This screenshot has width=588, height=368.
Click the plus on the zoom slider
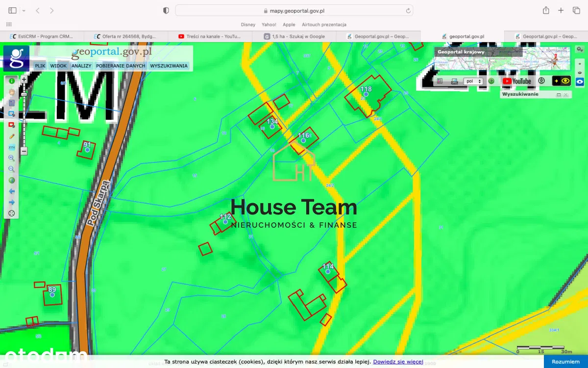tap(24, 79)
